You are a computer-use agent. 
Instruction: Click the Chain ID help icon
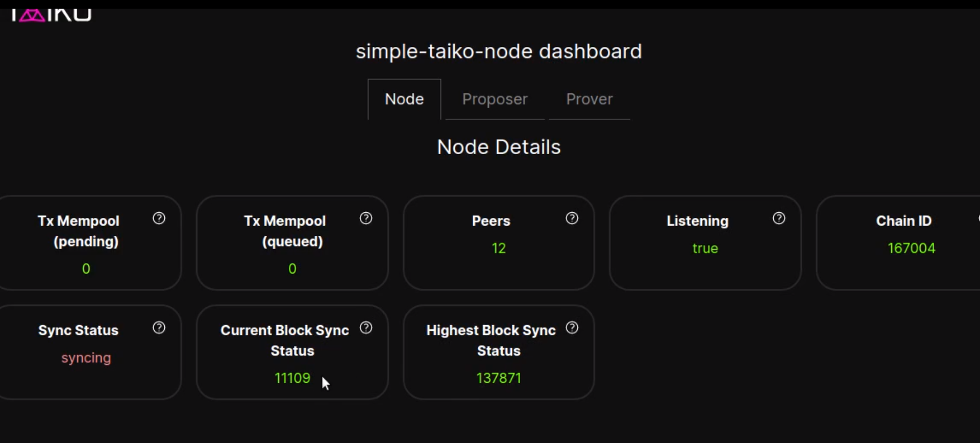(977, 218)
